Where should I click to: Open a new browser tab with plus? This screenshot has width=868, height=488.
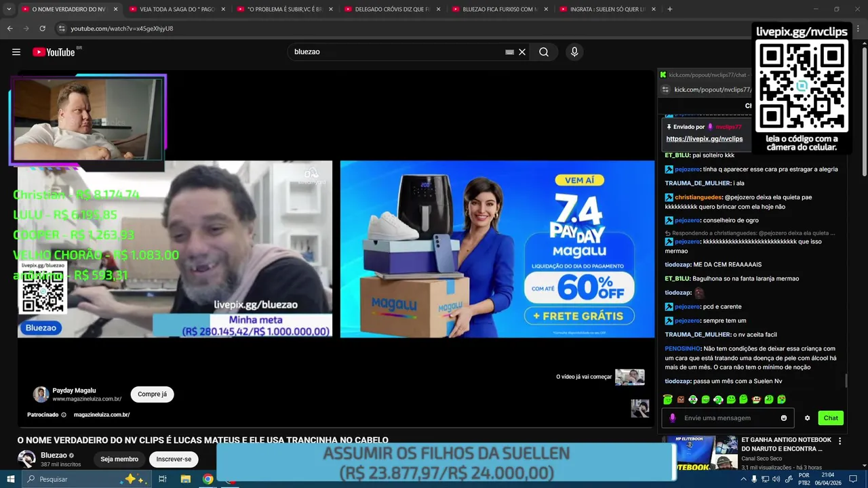coord(670,9)
